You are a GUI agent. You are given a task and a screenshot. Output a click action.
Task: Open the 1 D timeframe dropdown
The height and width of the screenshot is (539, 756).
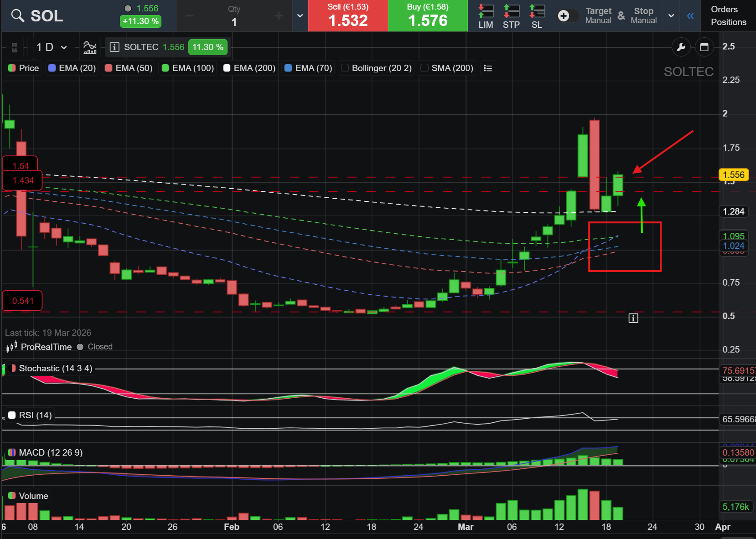point(51,47)
